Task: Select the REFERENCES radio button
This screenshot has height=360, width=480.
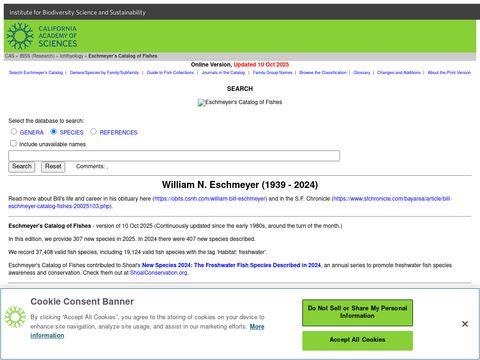Action: (93, 132)
